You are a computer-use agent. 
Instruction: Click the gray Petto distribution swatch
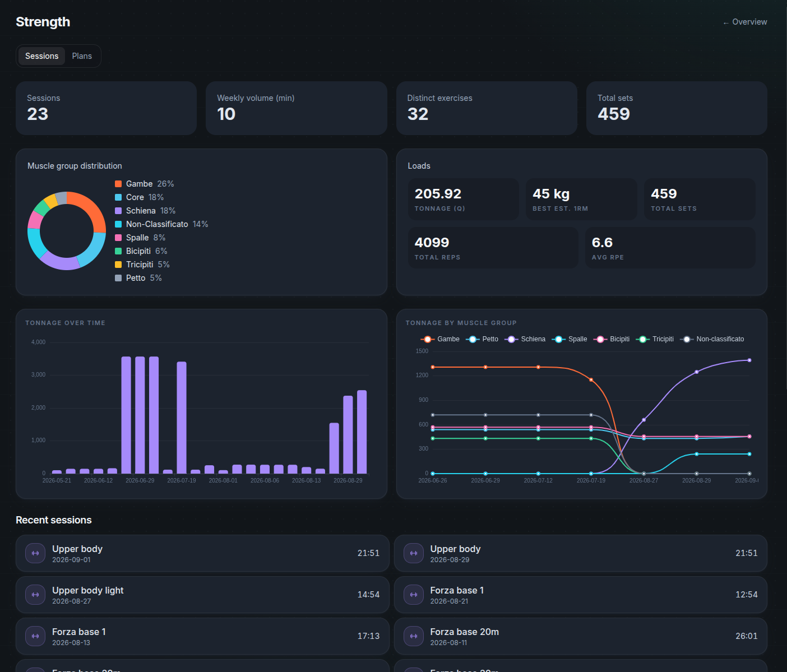tap(118, 278)
